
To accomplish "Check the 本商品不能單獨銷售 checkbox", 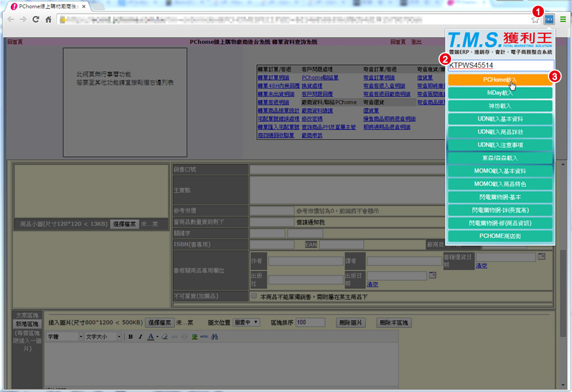I will coord(254,296).
